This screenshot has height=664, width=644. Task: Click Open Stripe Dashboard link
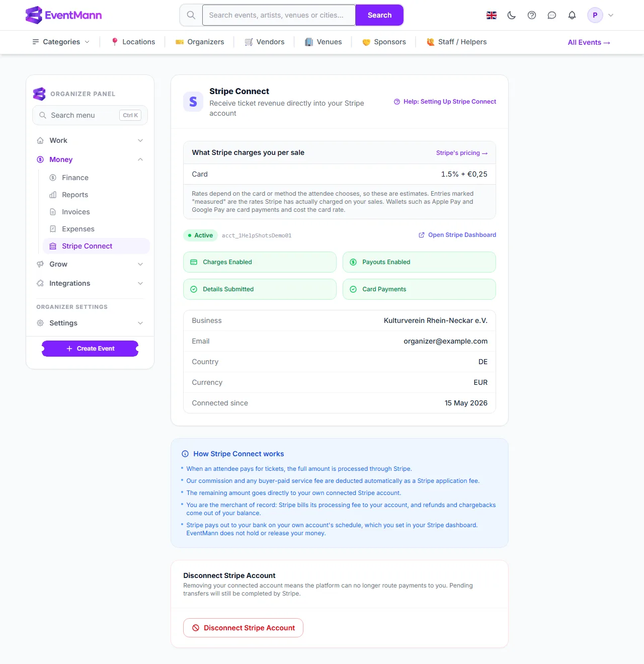click(457, 235)
